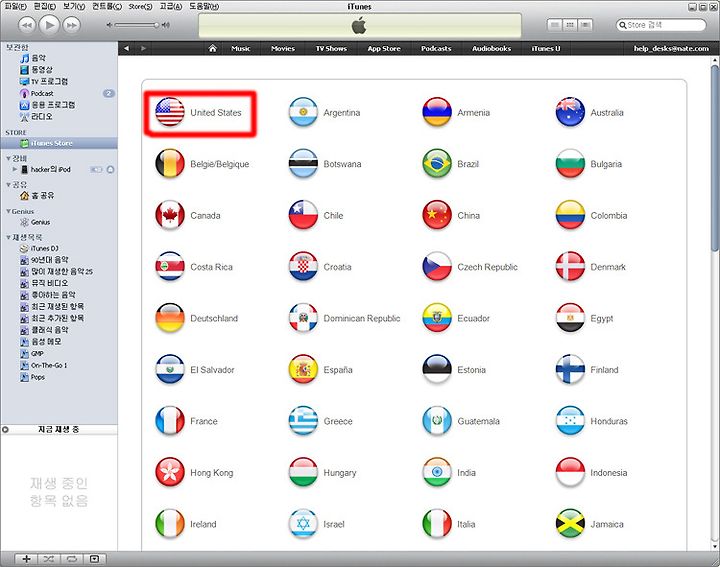Open the 도움말(H) menu
Image resolution: width=720 pixels, height=567 pixels.
coord(204,6)
